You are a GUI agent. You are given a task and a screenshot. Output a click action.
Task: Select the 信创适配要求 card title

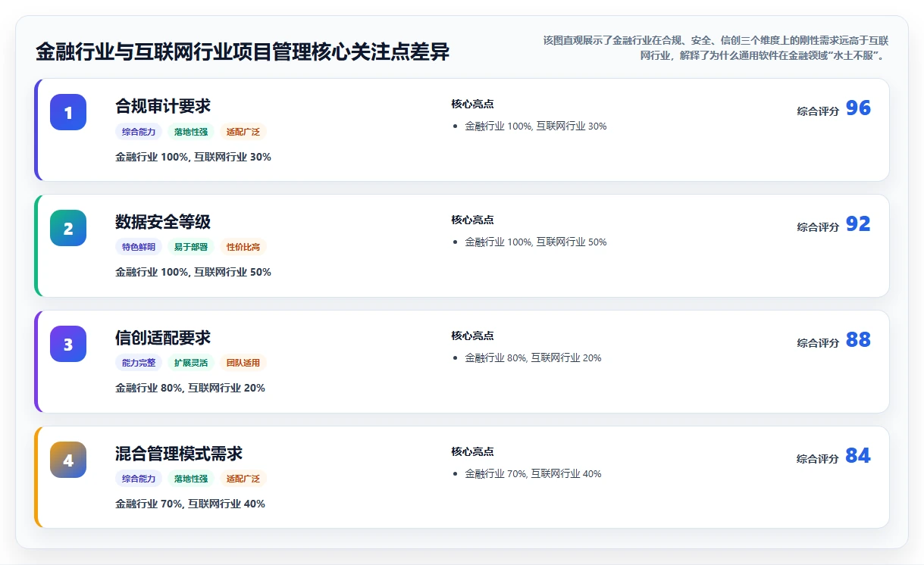point(163,338)
